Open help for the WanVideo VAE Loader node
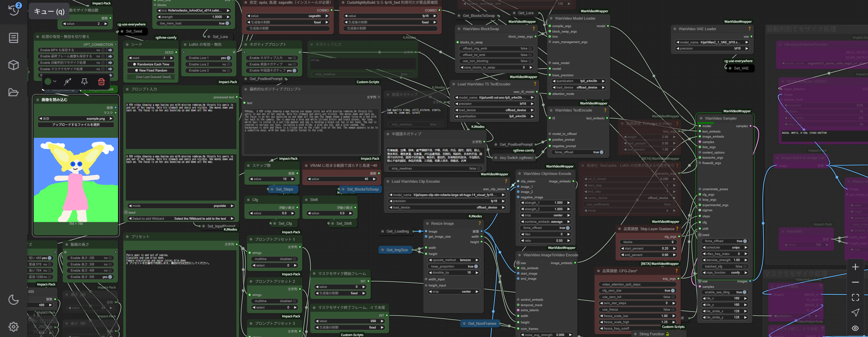Viewport: 868px width, 337px height. pos(749,29)
